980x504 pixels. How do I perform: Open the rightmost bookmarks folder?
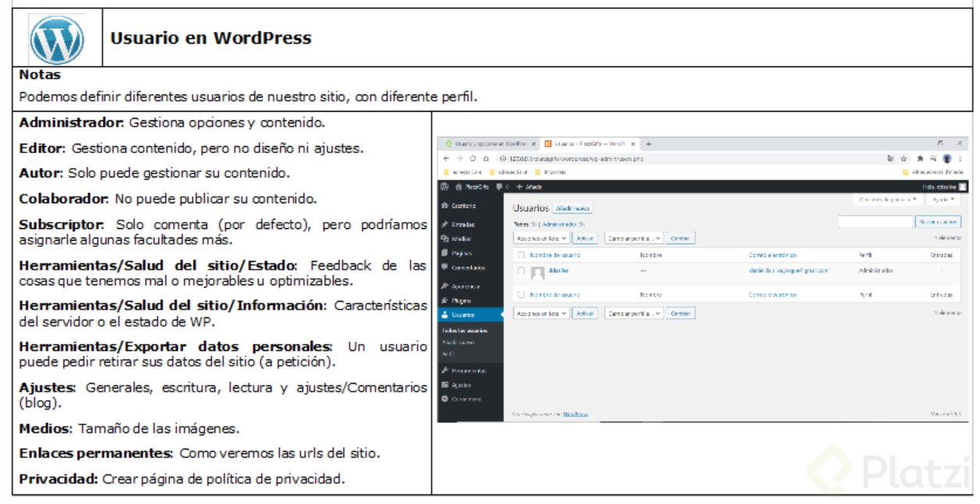tap(932, 172)
